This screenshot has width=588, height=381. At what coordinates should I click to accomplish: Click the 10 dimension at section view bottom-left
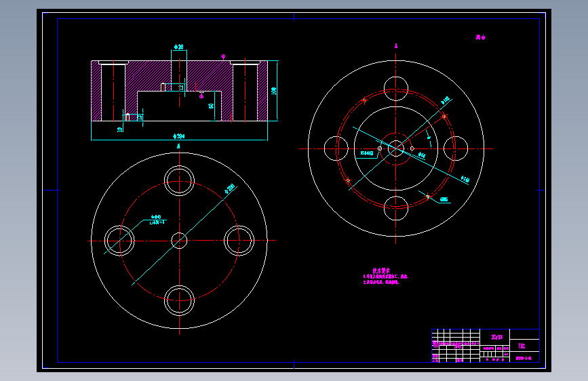click(x=119, y=129)
